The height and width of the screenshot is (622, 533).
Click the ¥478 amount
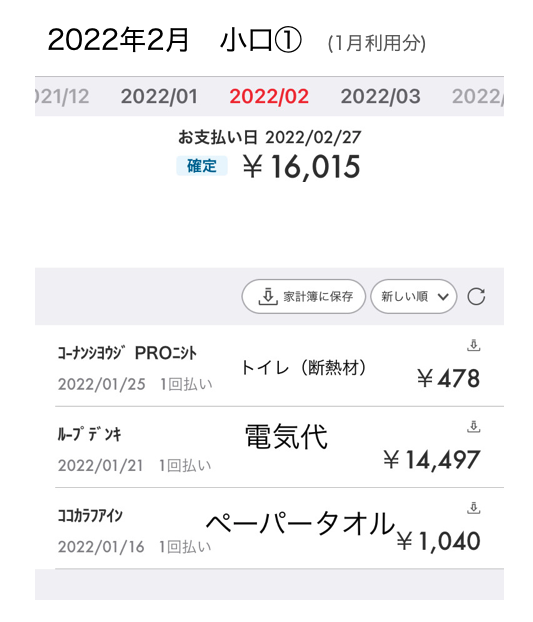pos(449,378)
